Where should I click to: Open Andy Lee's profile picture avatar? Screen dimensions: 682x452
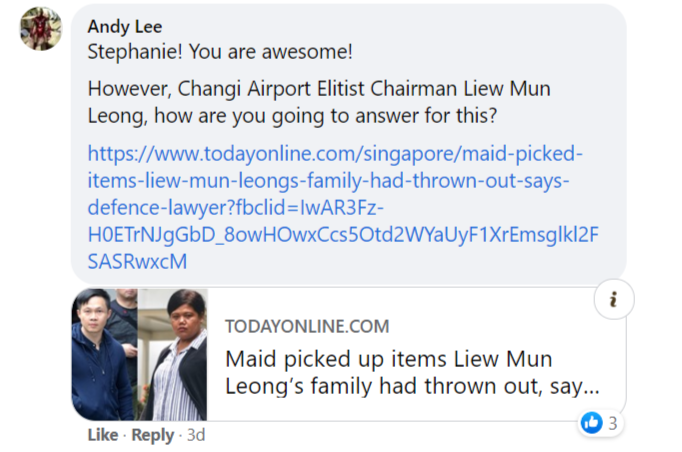click(x=41, y=29)
